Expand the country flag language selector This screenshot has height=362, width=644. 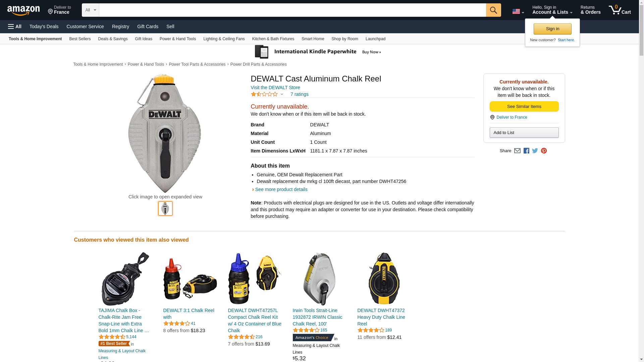tap(518, 11)
